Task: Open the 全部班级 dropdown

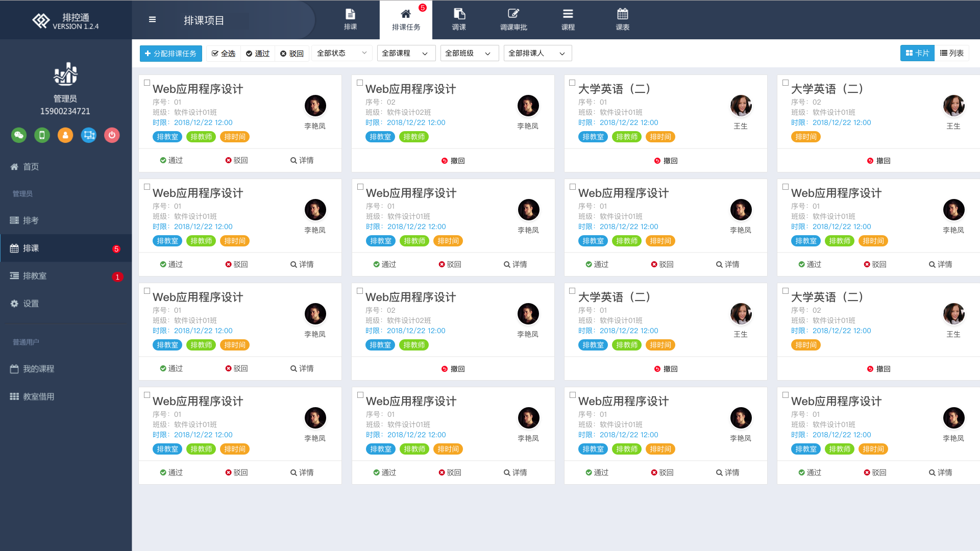Action: pyautogui.click(x=470, y=53)
